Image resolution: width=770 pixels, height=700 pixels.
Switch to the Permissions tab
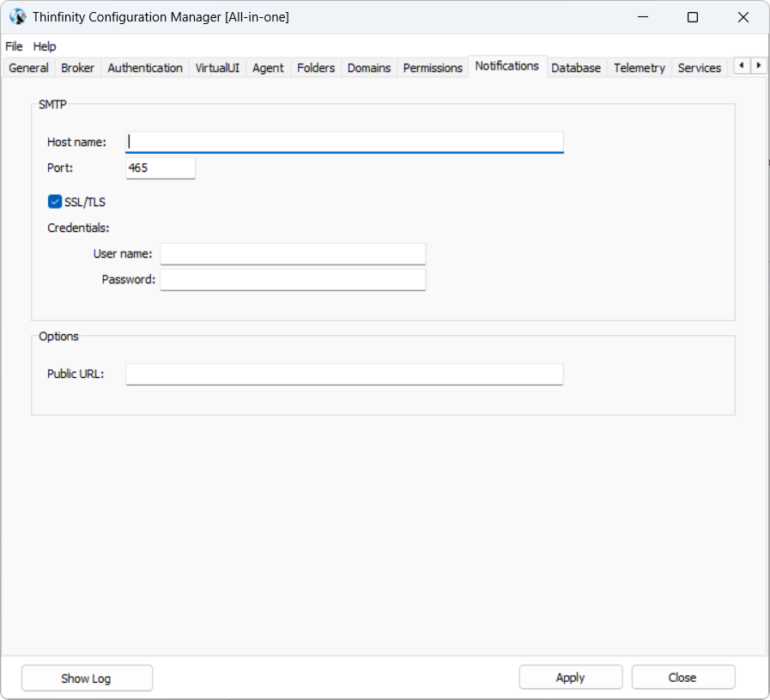[433, 68]
